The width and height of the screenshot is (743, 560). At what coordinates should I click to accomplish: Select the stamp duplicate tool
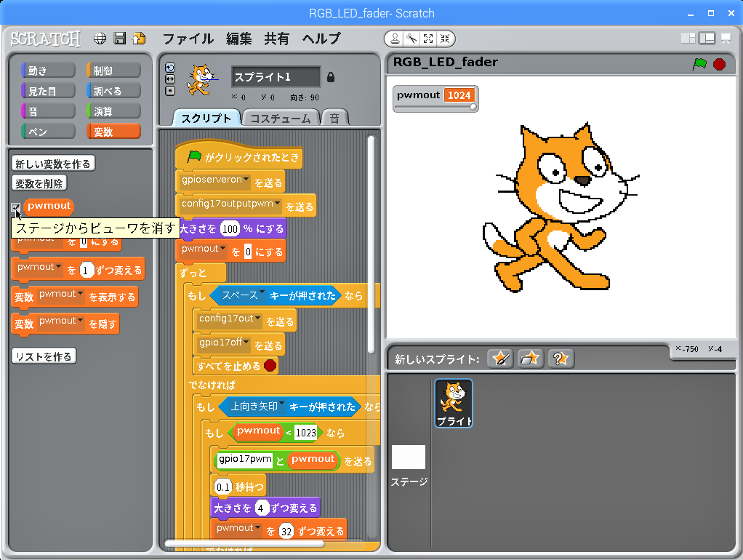click(395, 39)
